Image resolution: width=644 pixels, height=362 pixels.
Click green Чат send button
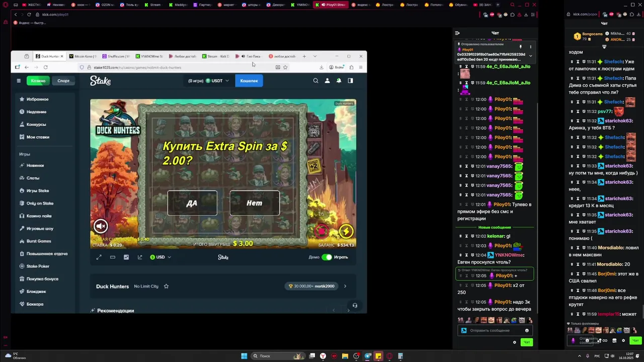(x=527, y=342)
